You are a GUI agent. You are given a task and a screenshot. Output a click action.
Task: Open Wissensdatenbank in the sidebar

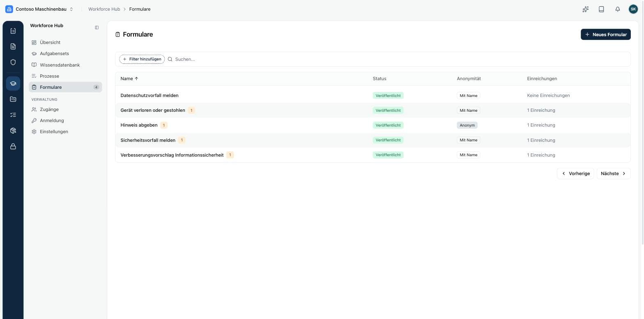(x=65, y=65)
